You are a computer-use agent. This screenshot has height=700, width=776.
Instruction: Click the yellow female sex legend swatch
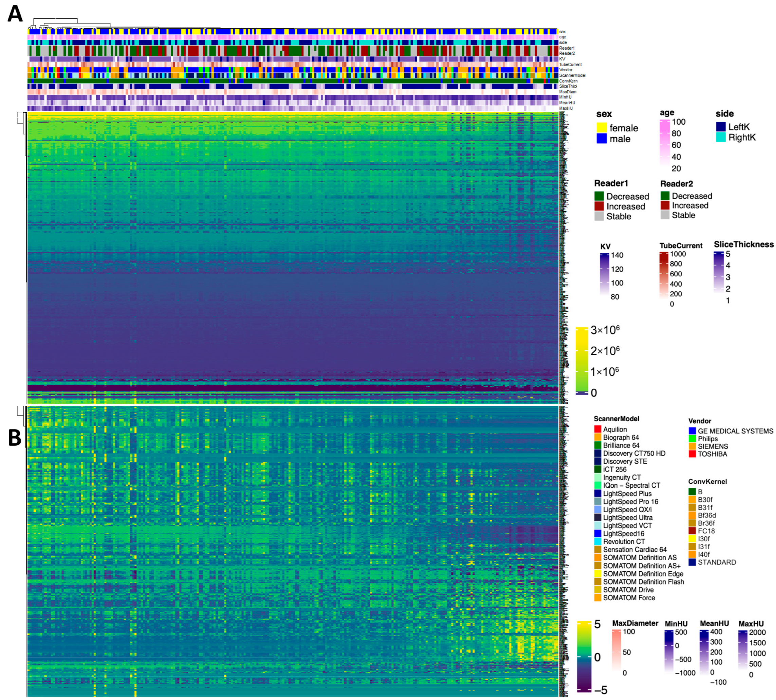point(602,127)
